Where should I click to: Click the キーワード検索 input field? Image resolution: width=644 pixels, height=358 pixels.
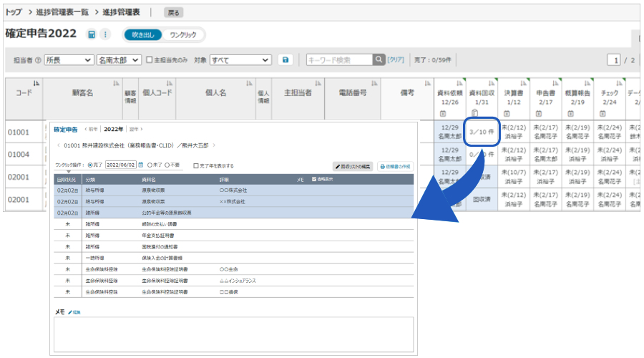coord(338,60)
